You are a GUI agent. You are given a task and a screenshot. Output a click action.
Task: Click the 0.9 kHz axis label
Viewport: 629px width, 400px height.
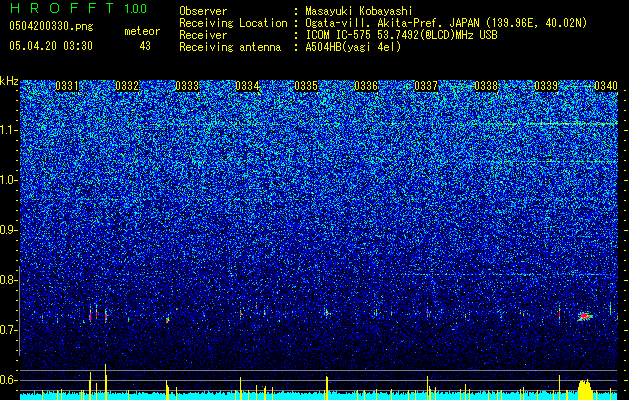(7, 230)
